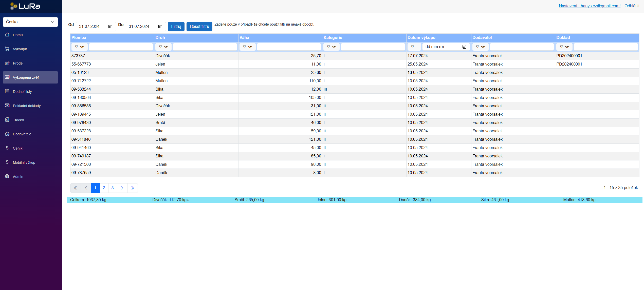Open Prodej menu item
This screenshot has height=290, width=644.
click(x=30, y=63)
